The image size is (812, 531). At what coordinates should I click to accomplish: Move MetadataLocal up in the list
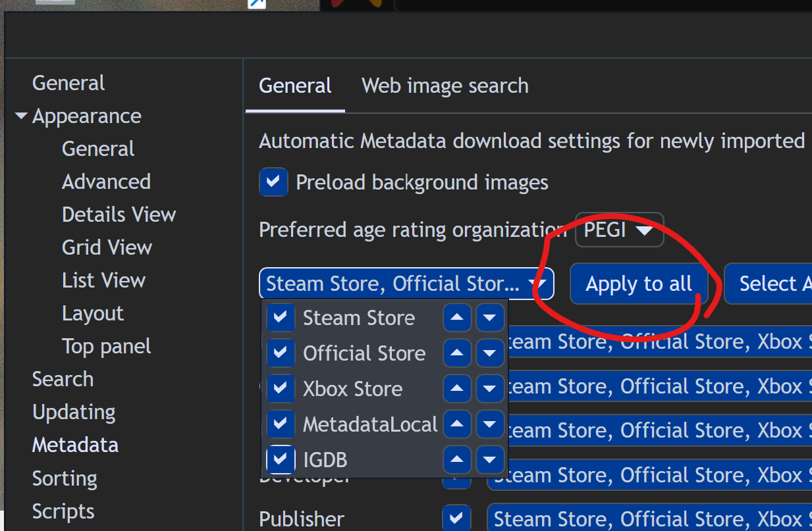click(x=458, y=424)
